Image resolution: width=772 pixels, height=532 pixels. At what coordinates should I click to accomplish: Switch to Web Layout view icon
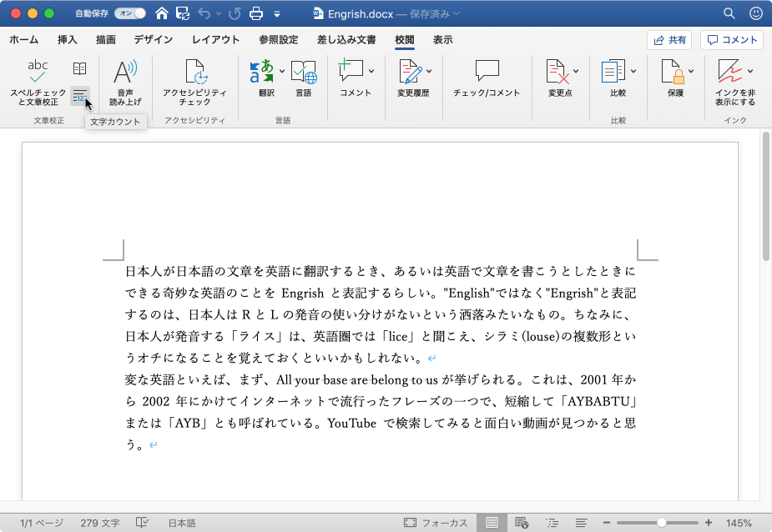(522, 523)
